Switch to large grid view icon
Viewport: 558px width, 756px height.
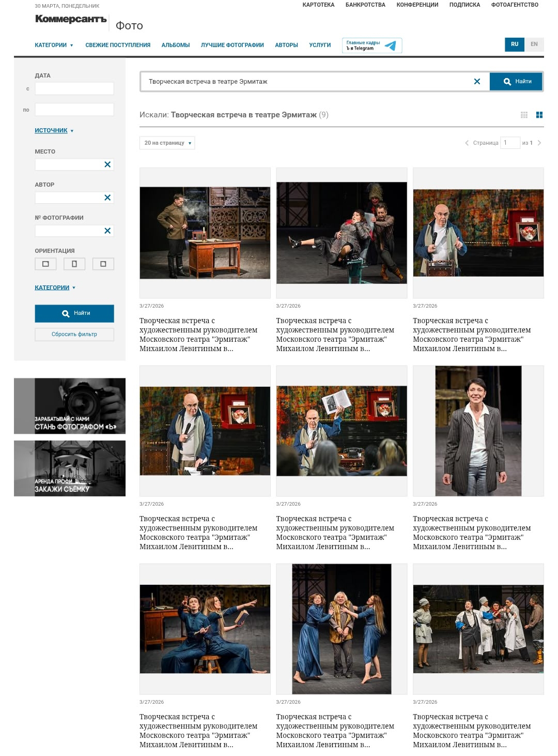(539, 115)
